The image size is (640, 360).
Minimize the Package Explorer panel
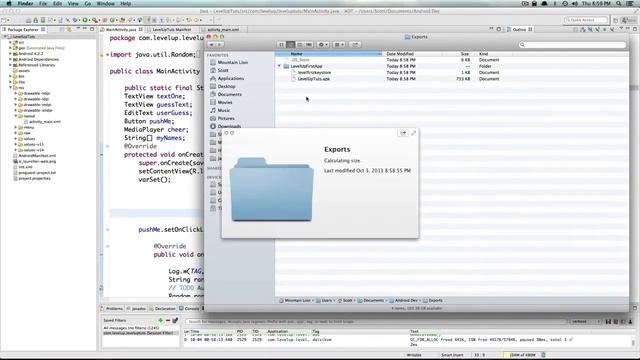[x=84, y=29]
